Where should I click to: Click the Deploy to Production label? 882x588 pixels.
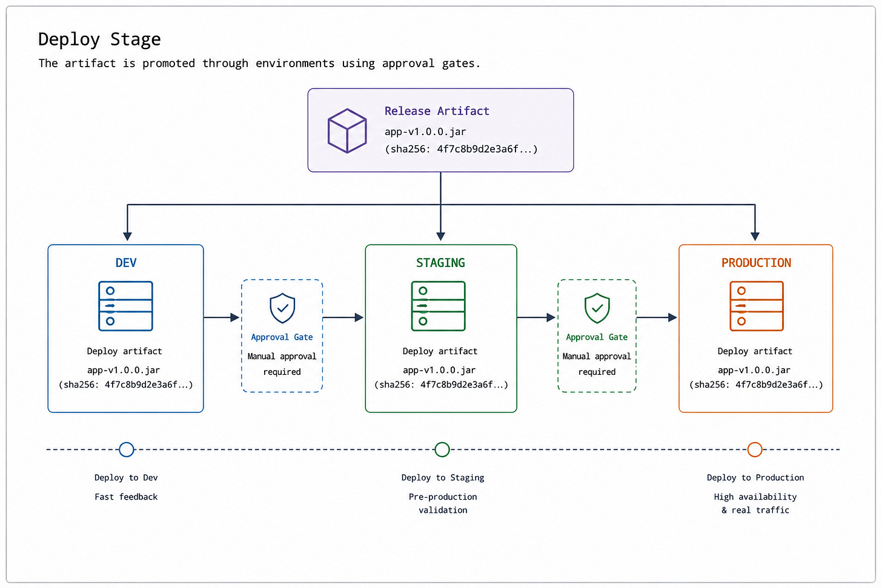pyautogui.click(x=755, y=478)
